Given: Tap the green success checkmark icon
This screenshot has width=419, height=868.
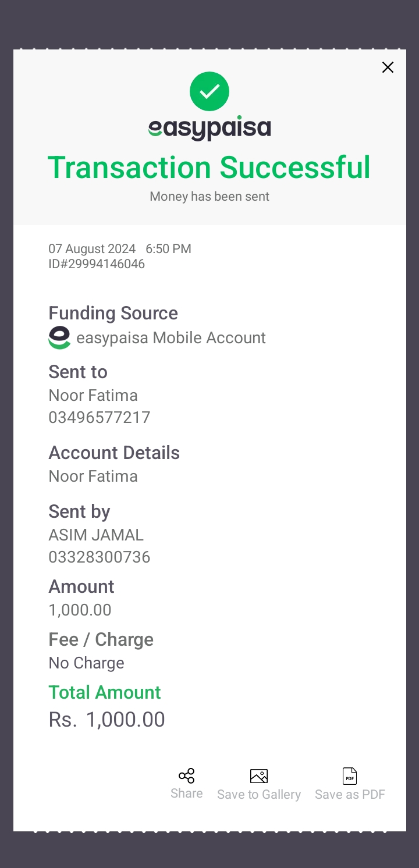Looking at the screenshot, I should 210,91.
